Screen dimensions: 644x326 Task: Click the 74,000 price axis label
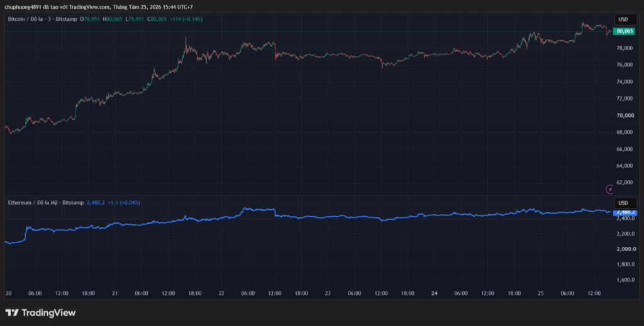tap(625, 82)
